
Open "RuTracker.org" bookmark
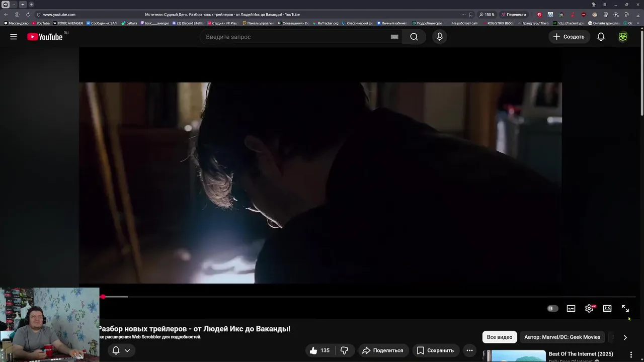click(326, 23)
